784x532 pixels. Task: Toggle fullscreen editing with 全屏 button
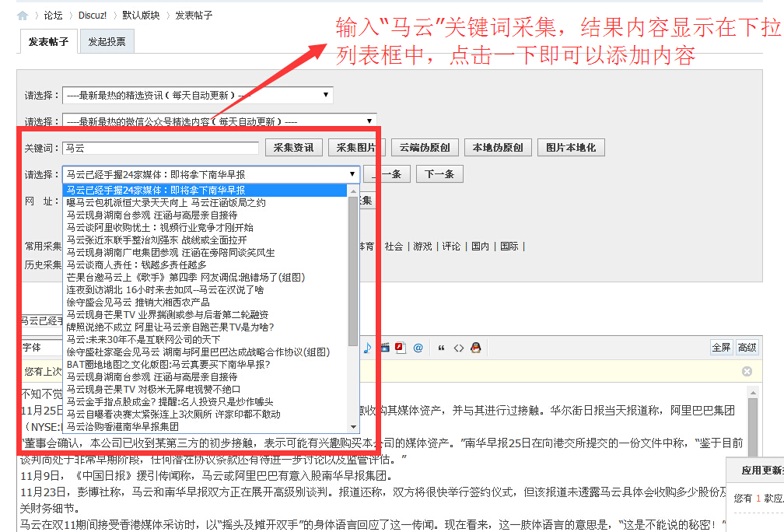click(x=722, y=347)
